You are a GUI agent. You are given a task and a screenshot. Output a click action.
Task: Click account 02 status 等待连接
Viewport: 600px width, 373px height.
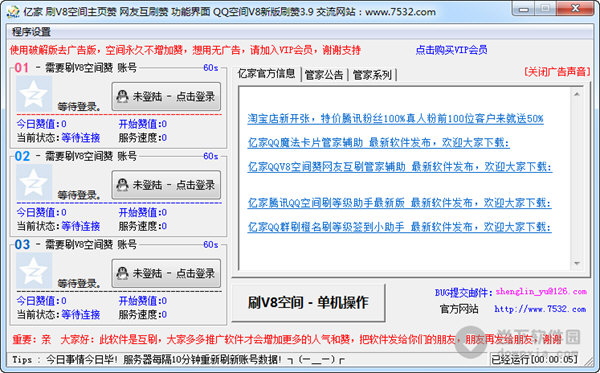[x=81, y=226]
